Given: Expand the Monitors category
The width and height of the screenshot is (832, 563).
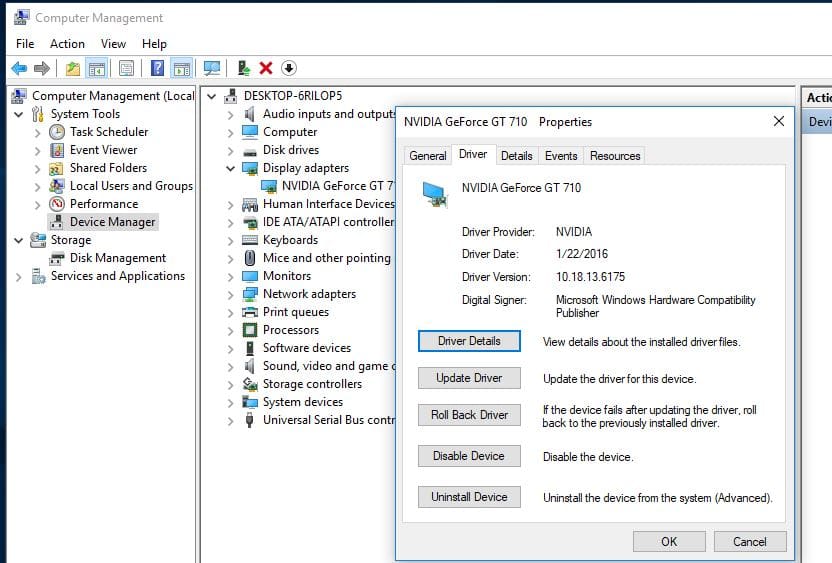Looking at the screenshot, I should point(230,276).
